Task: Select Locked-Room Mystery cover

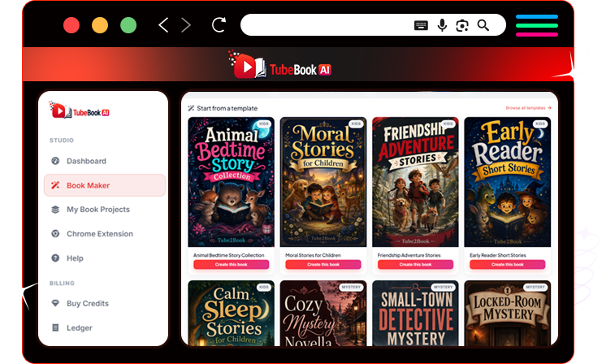Action: [508, 314]
